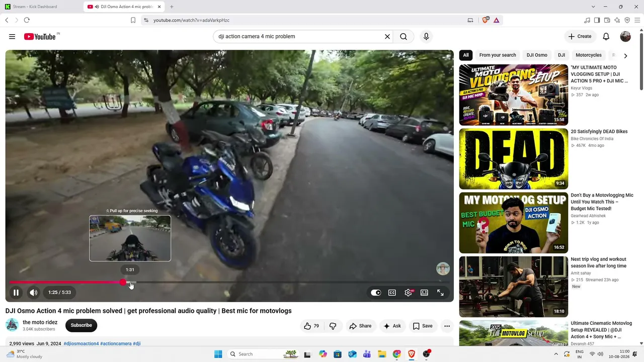Screen dimensions: 644x362
Task: Open the My Motovlog Setup thumbnail
Action: [514, 223]
